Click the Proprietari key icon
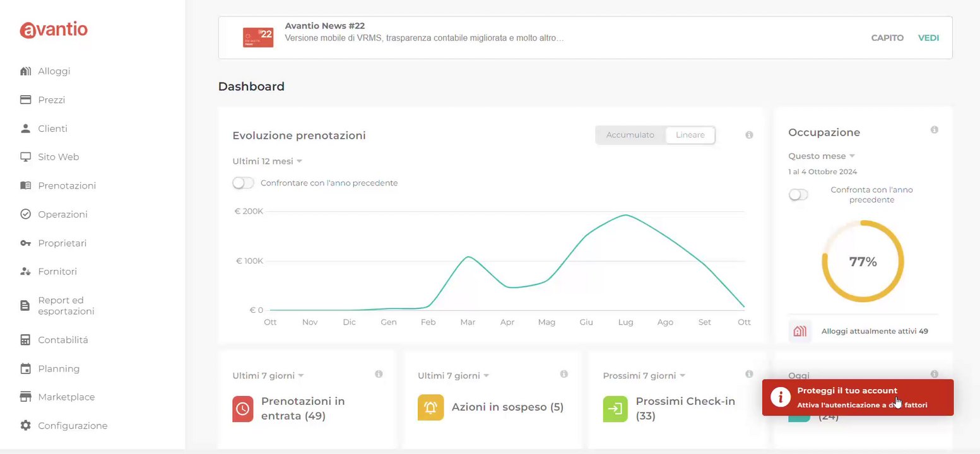The image size is (980, 454). (x=26, y=243)
